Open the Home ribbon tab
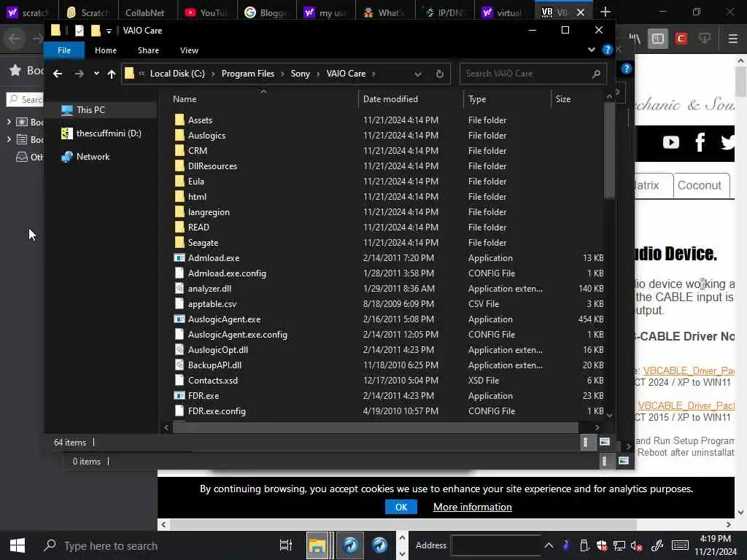Screen dimensions: 747x560 pos(106,50)
